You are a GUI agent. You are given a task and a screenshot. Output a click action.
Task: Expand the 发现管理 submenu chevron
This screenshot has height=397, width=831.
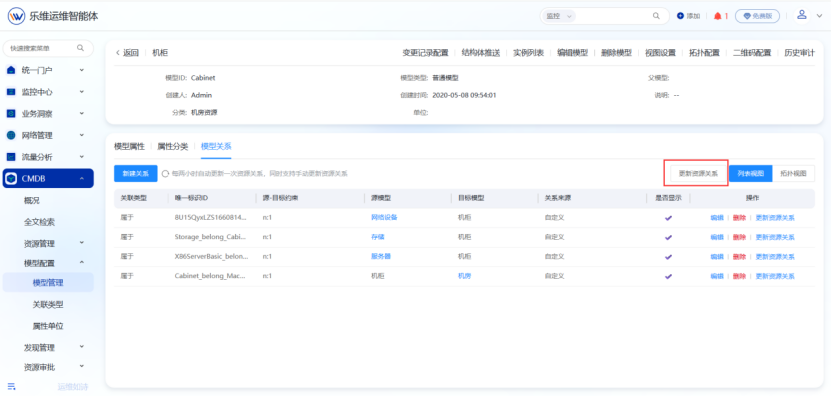pyautogui.click(x=82, y=346)
